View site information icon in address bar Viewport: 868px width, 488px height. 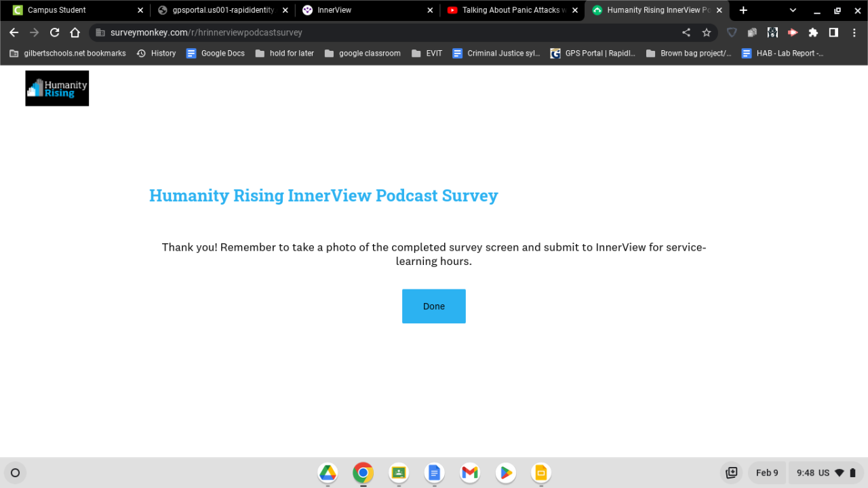[x=100, y=33]
